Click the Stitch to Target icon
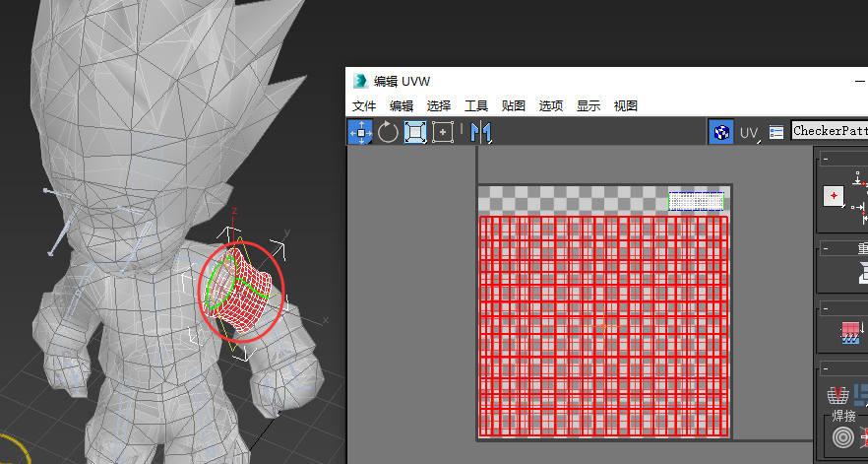 pos(851,333)
